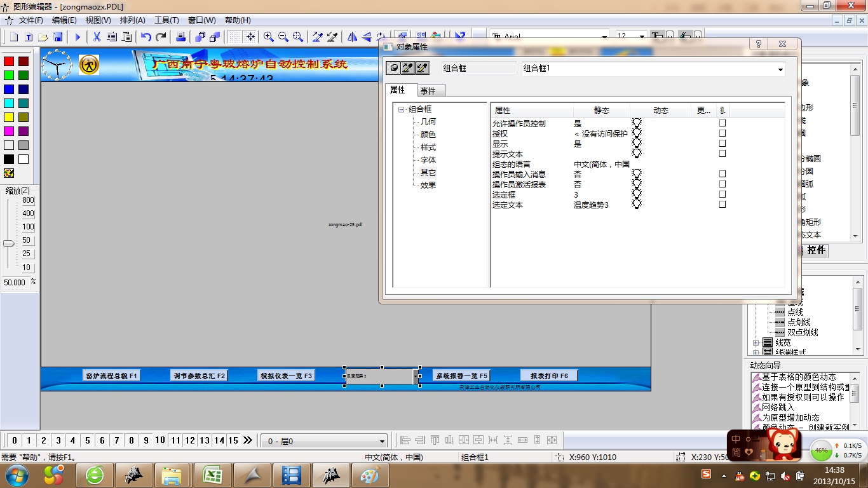The image size is (868, 488).
Task: Click the copy-properties eyedropper icon
Action: [x=318, y=37]
